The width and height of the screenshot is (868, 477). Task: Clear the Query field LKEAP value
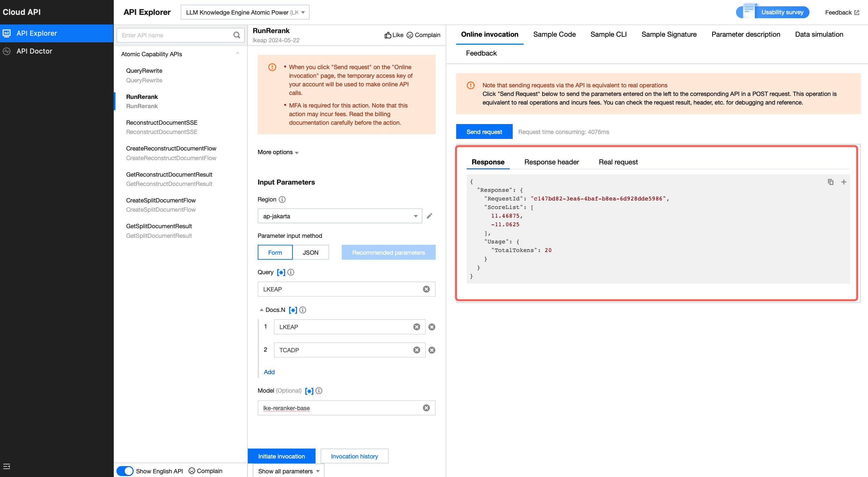[426, 289]
